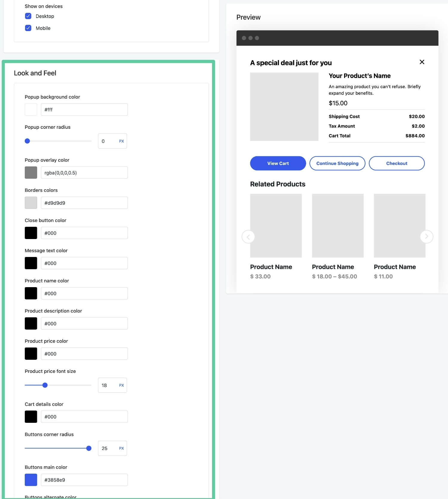Open the Borders colors swatch
This screenshot has height=499, width=448.
tap(31, 203)
